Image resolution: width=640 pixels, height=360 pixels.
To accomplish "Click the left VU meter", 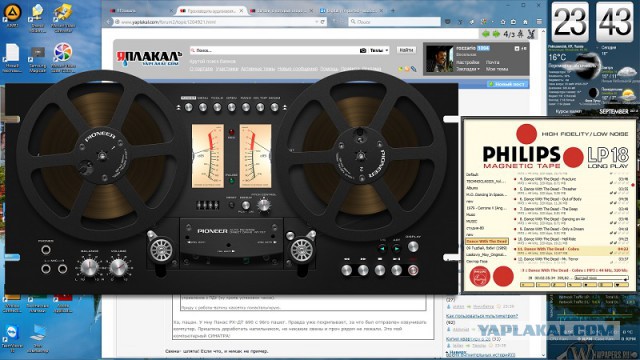I will [x=208, y=156].
